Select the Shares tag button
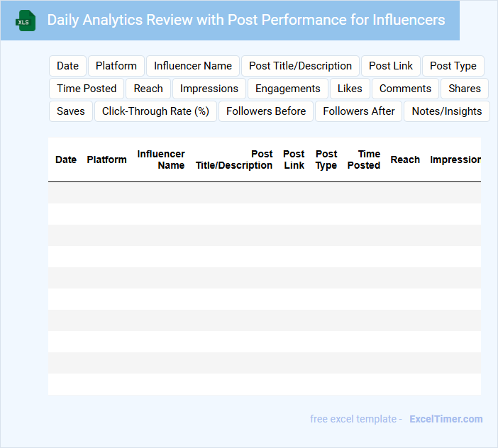The height and width of the screenshot is (448, 498). pos(465,89)
